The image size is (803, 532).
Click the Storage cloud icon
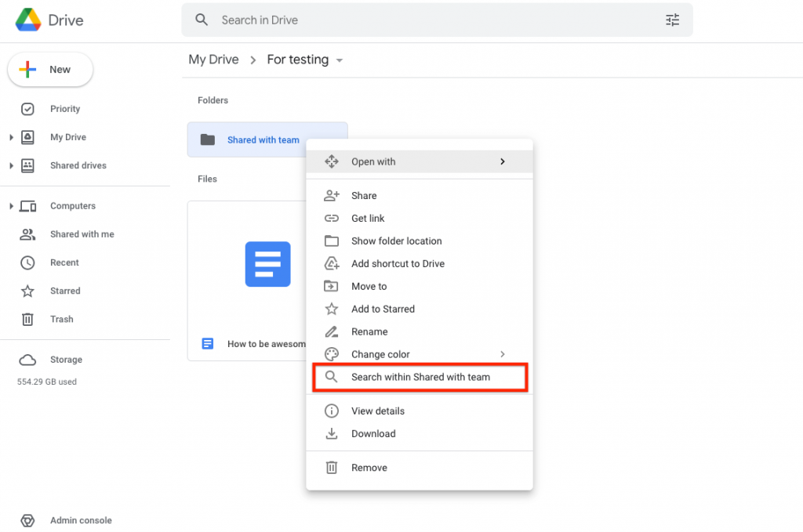pyautogui.click(x=27, y=360)
